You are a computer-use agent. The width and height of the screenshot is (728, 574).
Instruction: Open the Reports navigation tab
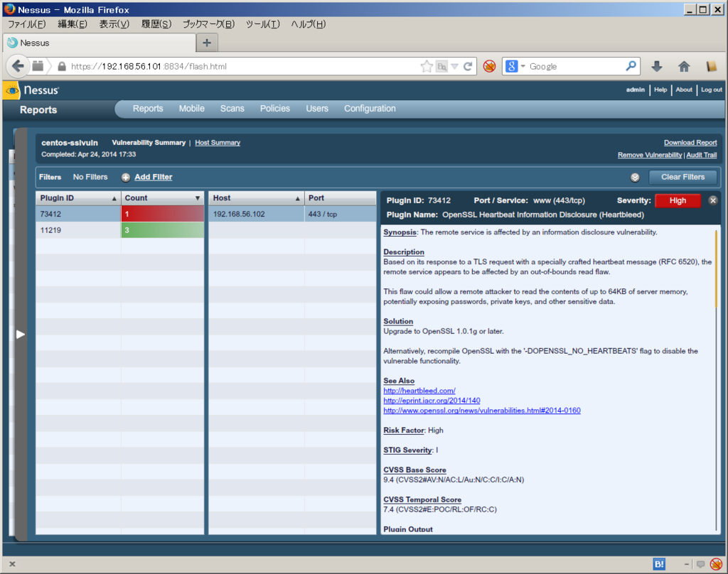(148, 109)
